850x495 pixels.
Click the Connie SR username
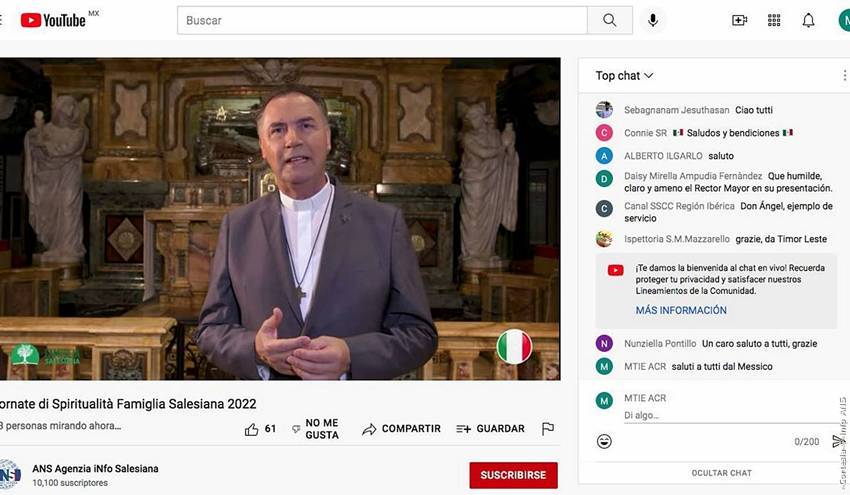pos(645,133)
